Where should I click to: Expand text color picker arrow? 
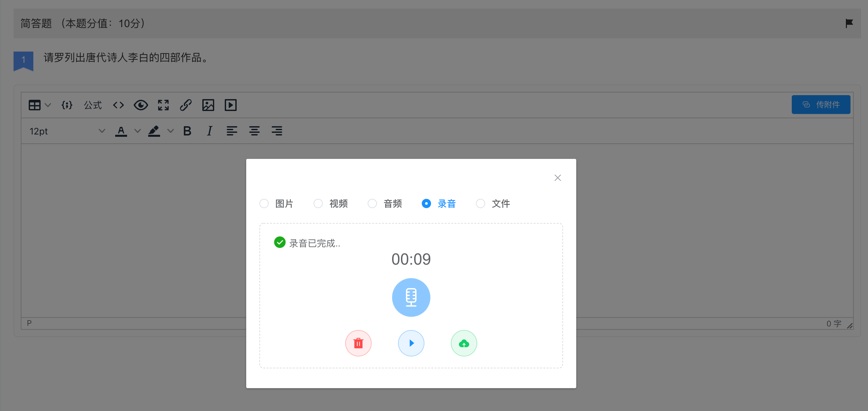tap(138, 131)
